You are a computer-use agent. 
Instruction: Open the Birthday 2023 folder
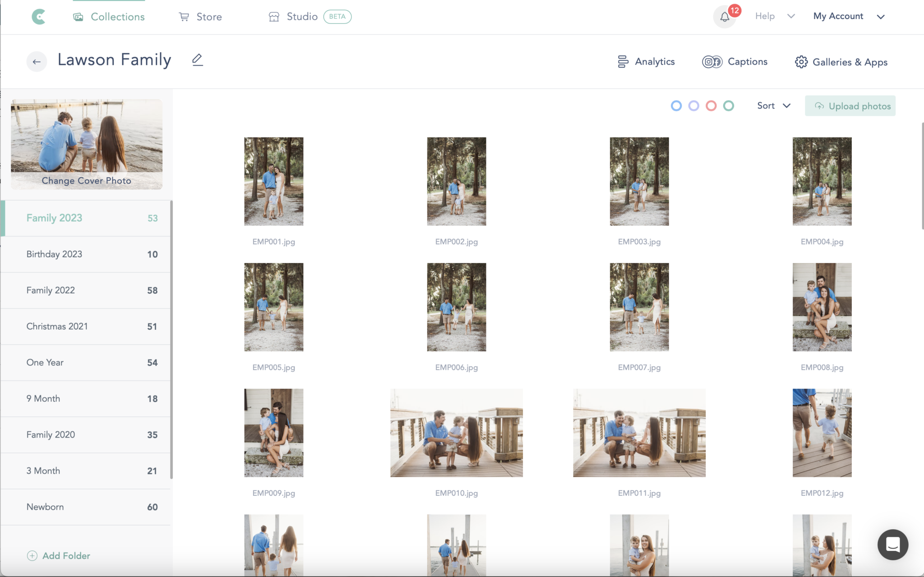55,254
